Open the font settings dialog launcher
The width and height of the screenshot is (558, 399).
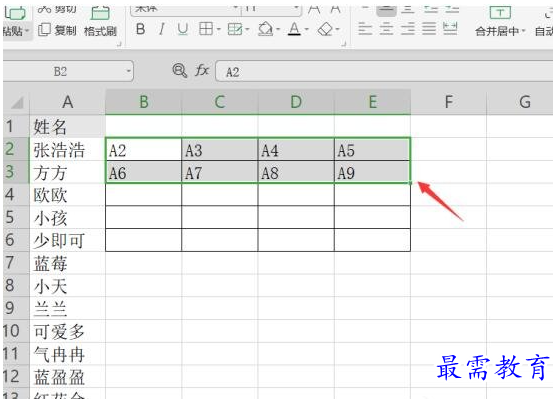[x=344, y=44]
